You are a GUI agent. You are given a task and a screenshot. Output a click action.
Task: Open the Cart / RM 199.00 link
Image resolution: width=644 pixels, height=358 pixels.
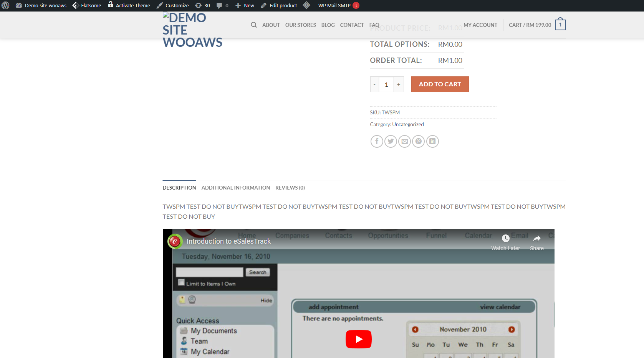pos(530,25)
